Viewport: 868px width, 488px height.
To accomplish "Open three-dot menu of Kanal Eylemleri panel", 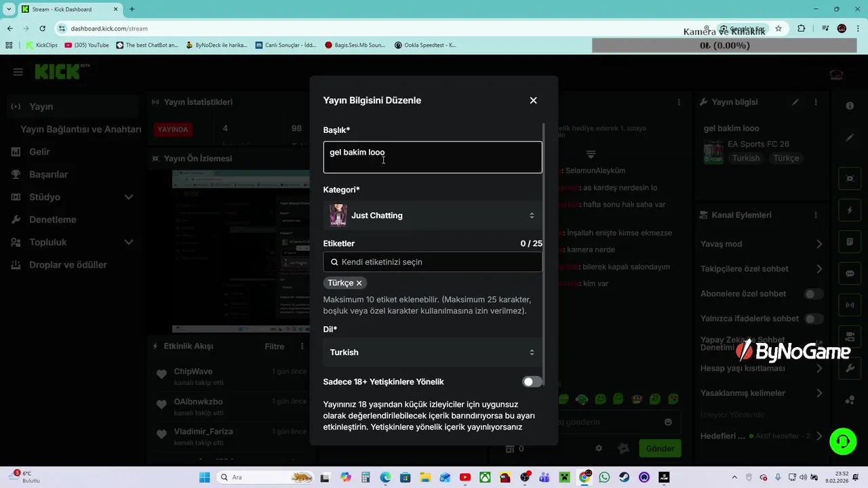I will (x=816, y=215).
